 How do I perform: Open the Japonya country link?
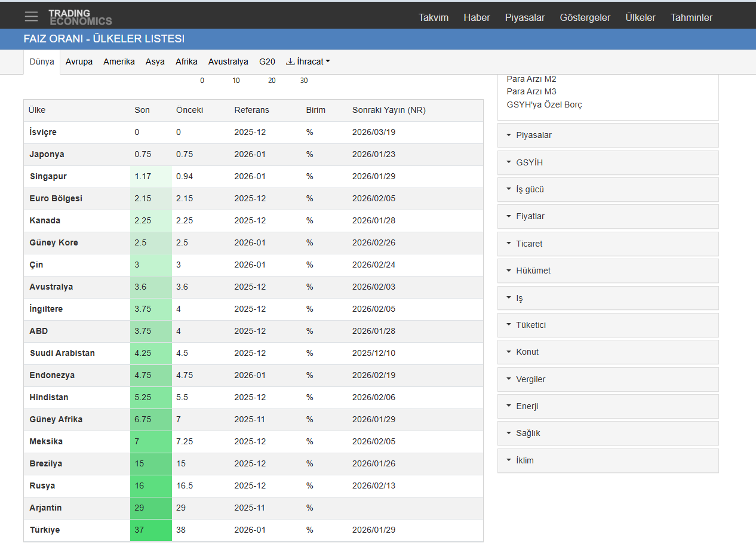tap(47, 154)
